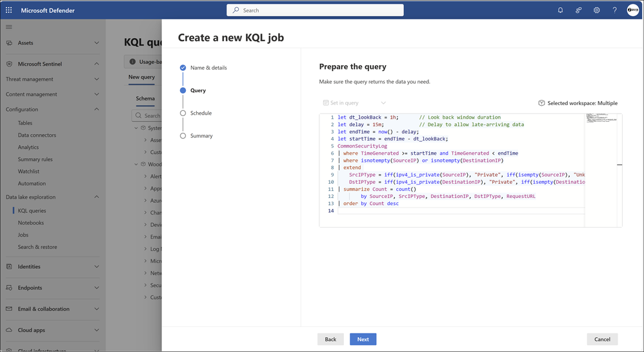Open Jobs menu item
Viewport: 644px width, 352px height.
23,235
